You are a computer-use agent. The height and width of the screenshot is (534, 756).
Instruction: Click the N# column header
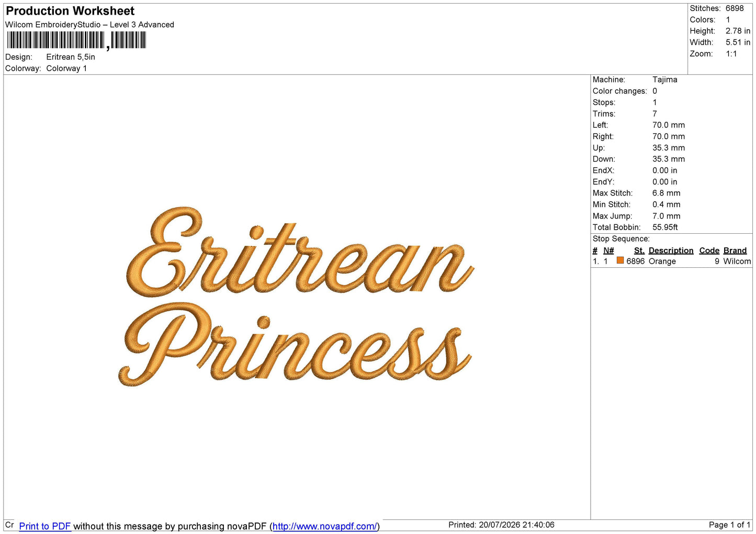(608, 251)
